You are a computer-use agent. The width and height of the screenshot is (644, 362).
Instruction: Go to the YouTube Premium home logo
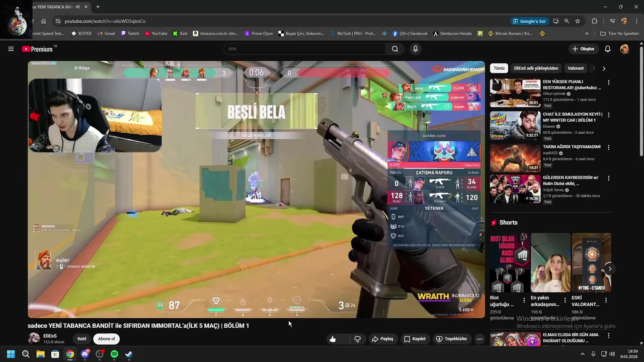[x=38, y=49]
